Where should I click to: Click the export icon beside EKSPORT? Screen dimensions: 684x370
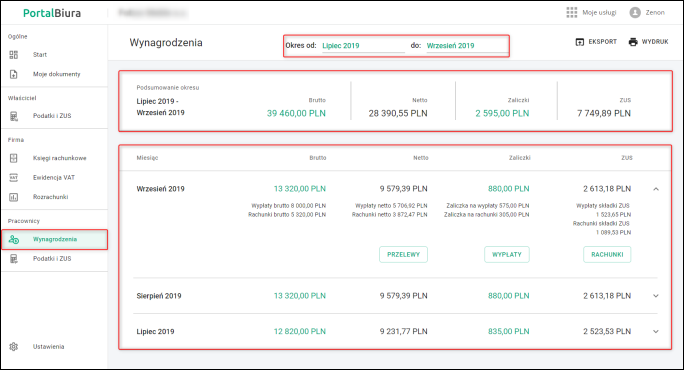580,42
